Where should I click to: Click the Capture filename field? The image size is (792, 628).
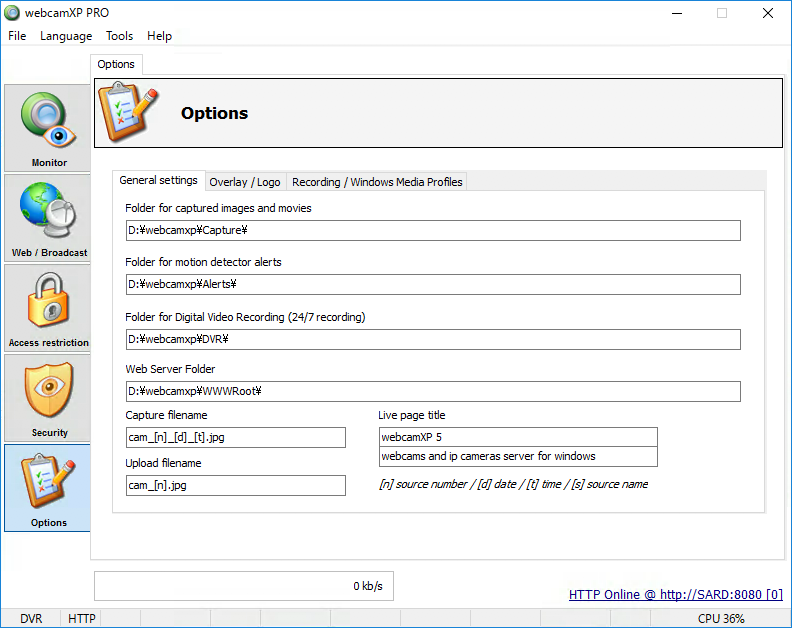coord(236,438)
